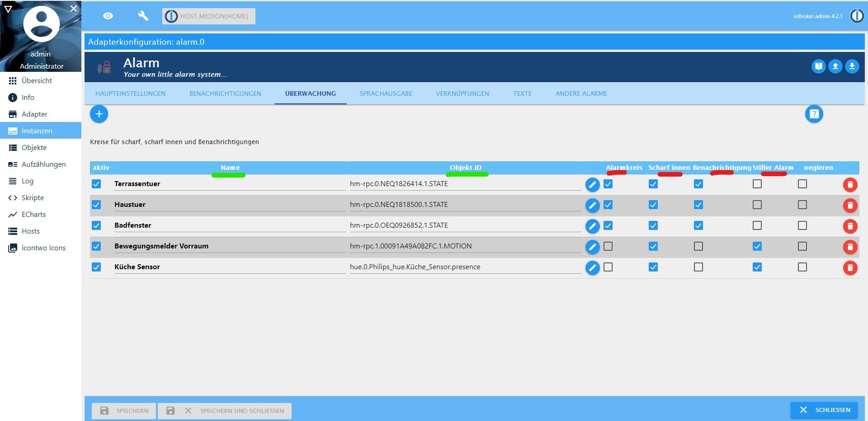Screen dimensions: 868x421
Task: Disable Stiller Alarm for Bewegungsmelder Vorraum
Action: (757, 246)
